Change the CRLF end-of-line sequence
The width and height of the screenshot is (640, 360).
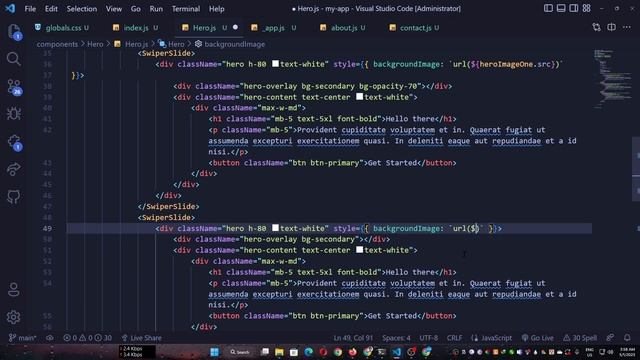click(454, 338)
